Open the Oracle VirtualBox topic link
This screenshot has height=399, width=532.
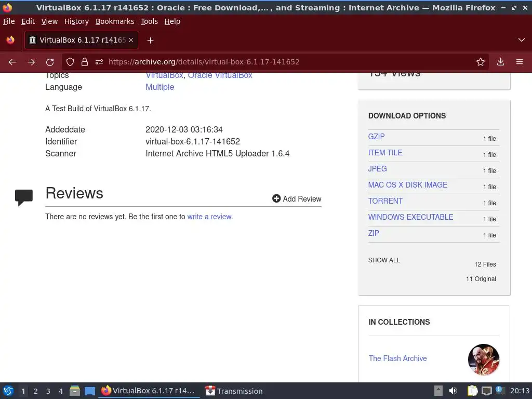tap(220, 75)
